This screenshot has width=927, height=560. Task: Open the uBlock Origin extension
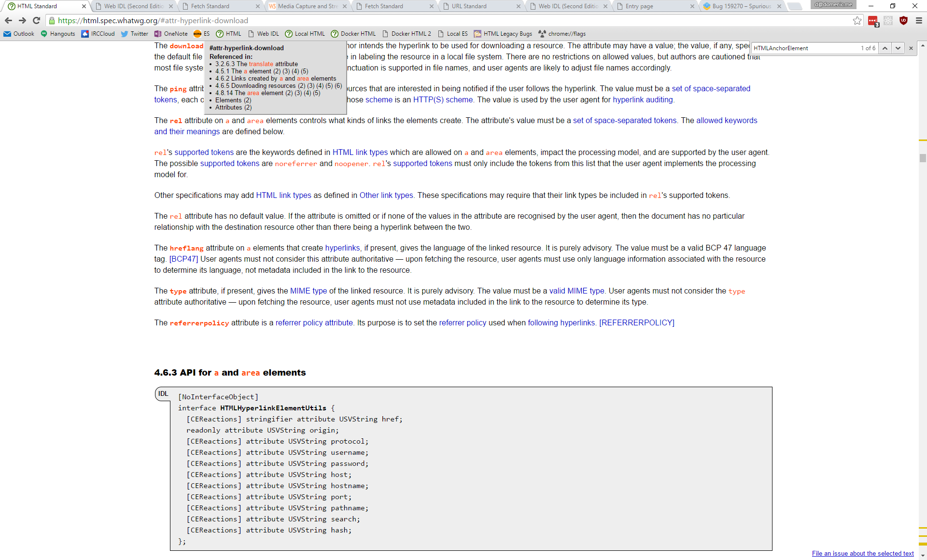point(903,21)
